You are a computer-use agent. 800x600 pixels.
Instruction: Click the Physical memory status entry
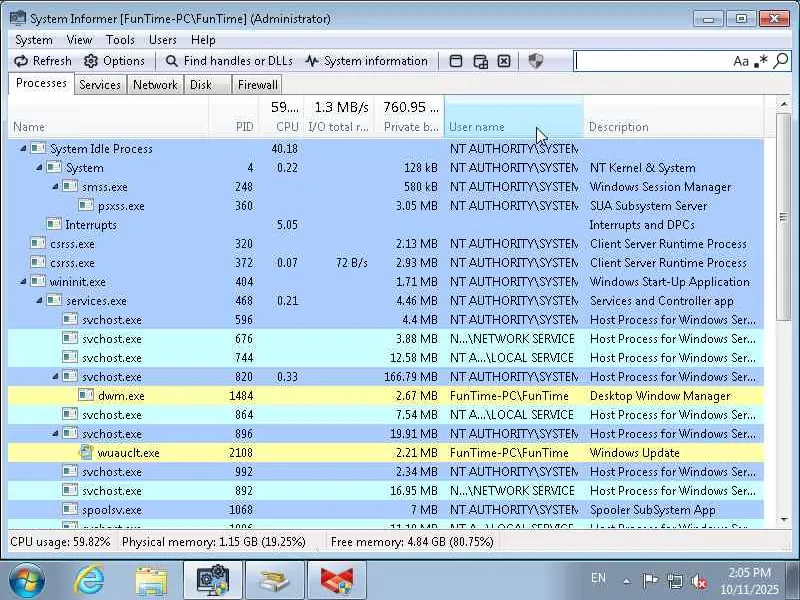click(214, 542)
